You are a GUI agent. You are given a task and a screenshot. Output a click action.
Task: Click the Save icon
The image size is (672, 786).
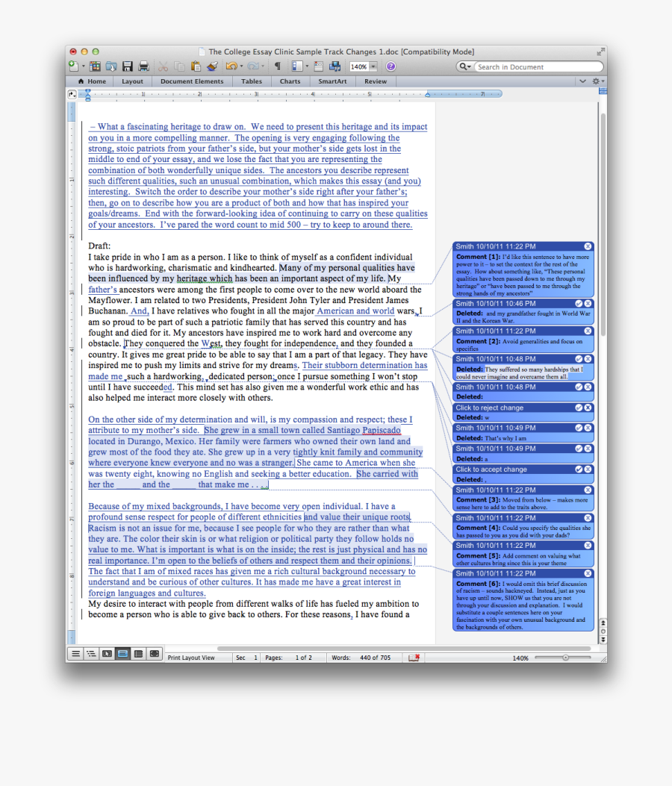coord(128,66)
